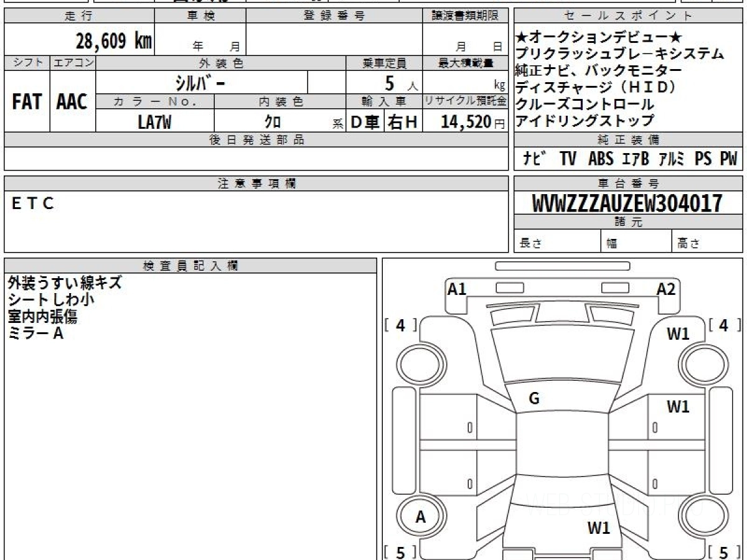This screenshot has height=560, width=747.
Task: Select the ABS equipment item
Action: pyautogui.click(x=601, y=159)
